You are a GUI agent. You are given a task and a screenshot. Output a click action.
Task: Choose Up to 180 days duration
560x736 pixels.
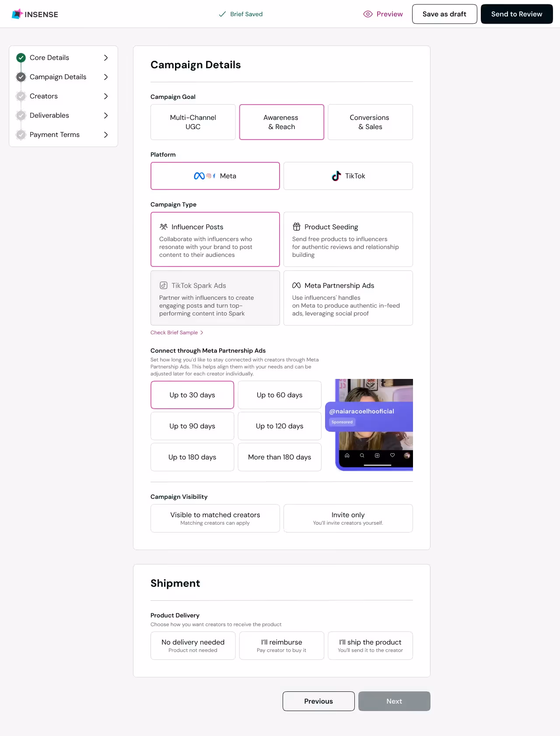tap(192, 457)
